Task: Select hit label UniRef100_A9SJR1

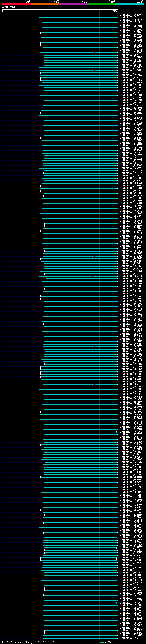Action: pos(131,392)
